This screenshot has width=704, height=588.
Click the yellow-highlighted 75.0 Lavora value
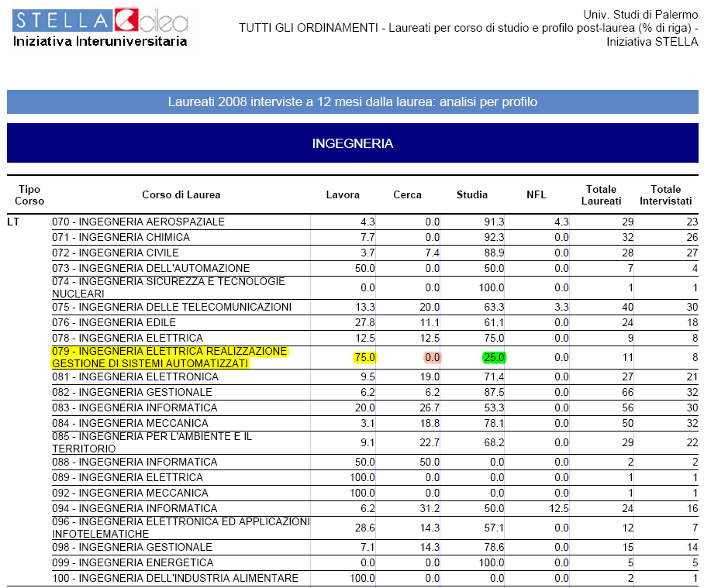click(x=364, y=357)
